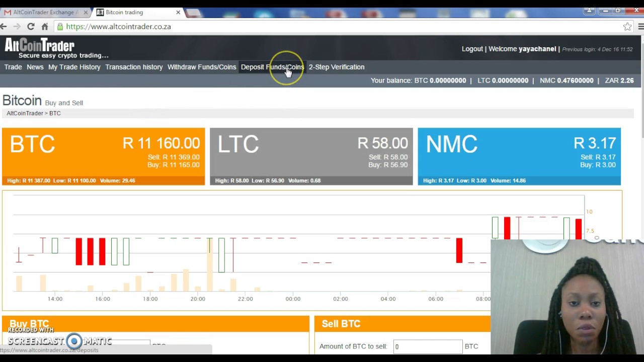Go to the browser home page icon

pos(45,27)
